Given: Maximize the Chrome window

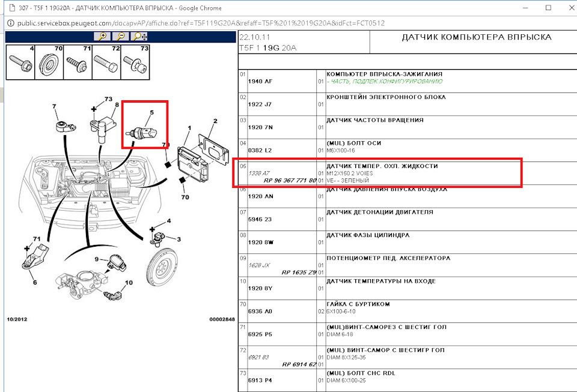Looking at the screenshot, I should [x=548, y=8].
